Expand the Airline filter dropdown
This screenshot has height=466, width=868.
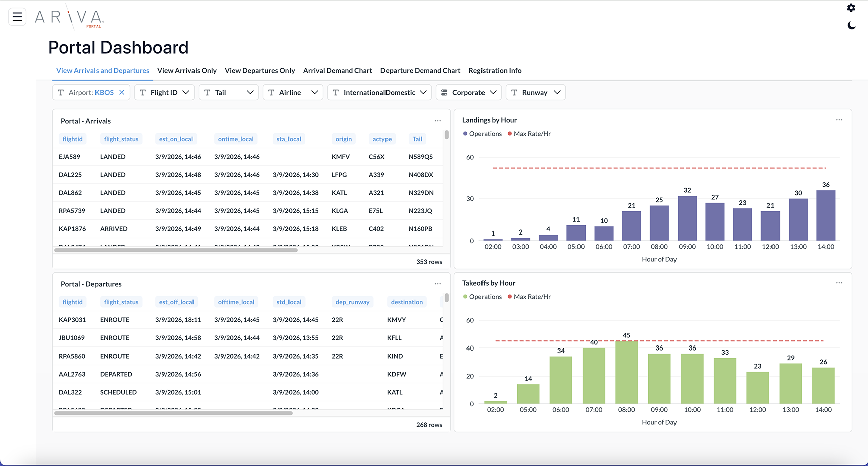coord(293,92)
